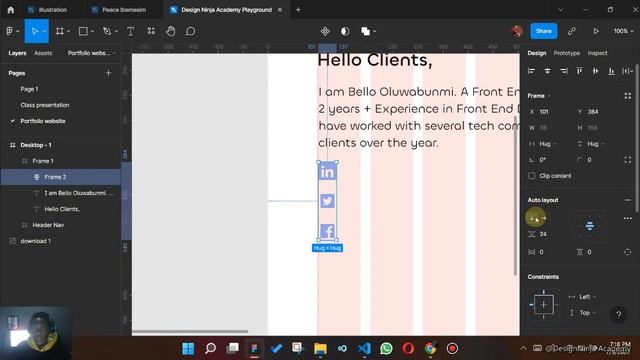Click Align top icon
Screen dimensions: 640x360
pyautogui.click(x=579, y=71)
